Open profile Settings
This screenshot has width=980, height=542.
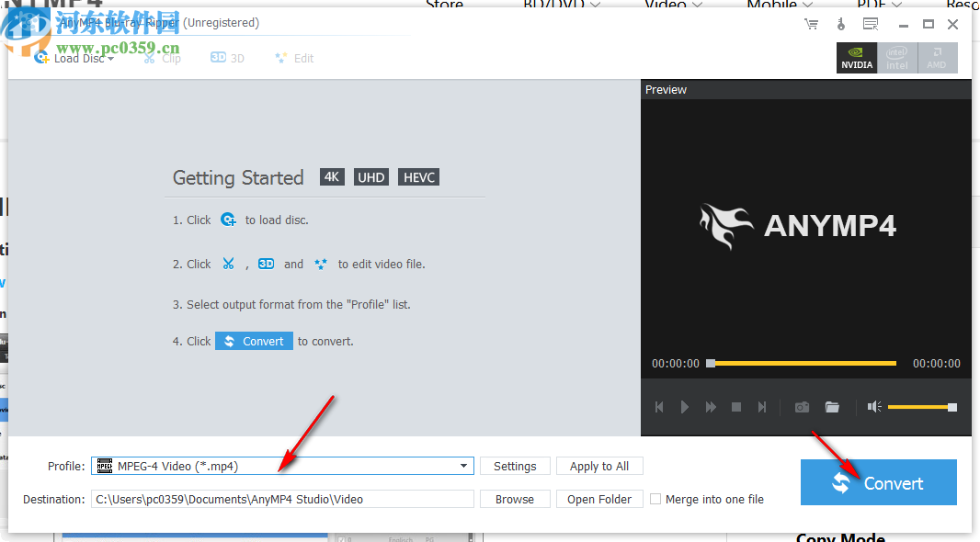515,466
